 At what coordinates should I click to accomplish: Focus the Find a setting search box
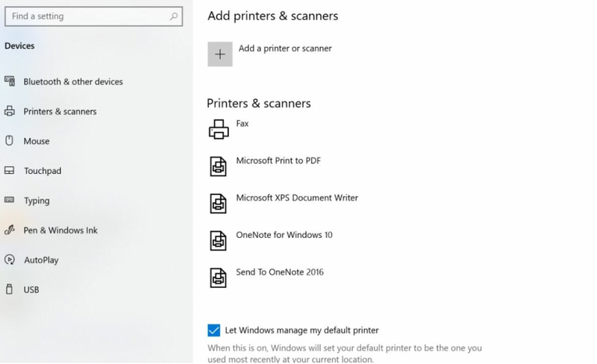pos(94,16)
